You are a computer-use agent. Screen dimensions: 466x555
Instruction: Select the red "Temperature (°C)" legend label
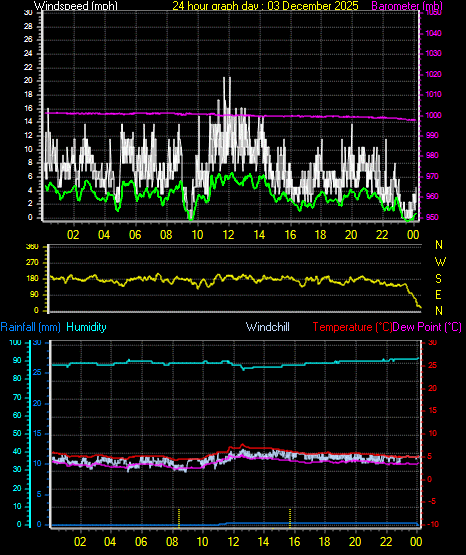352,327
